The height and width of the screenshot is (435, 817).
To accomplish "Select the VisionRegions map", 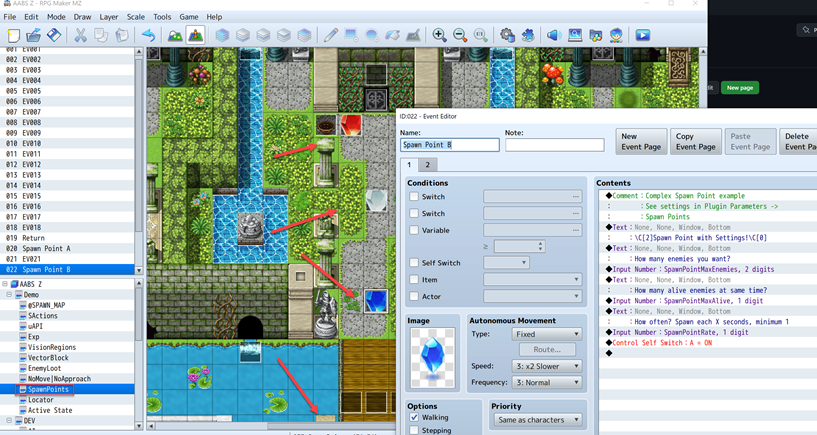I will pos(52,347).
